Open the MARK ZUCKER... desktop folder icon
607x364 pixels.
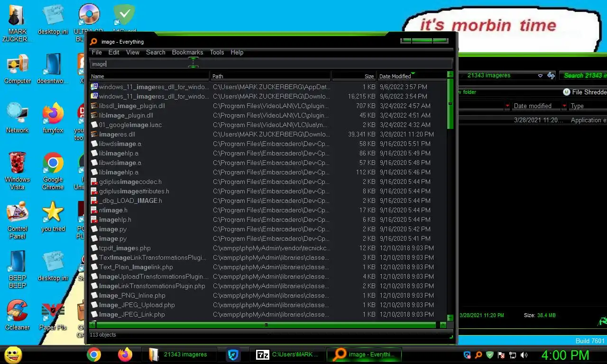point(18,23)
